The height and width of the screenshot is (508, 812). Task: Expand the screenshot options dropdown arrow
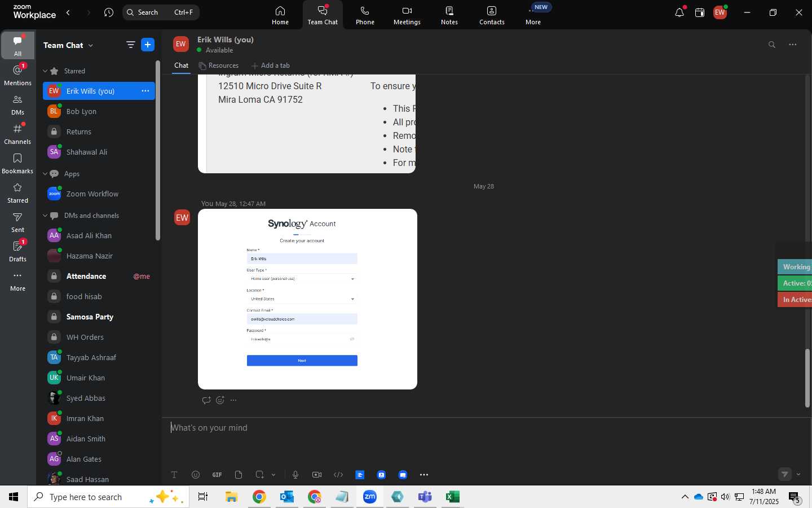click(x=273, y=475)
